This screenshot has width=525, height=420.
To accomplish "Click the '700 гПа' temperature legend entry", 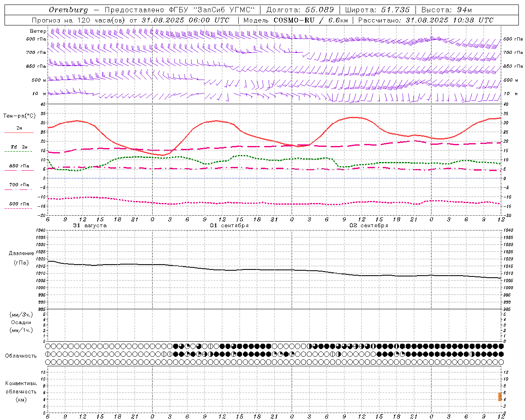I will [x=19, y=185].
